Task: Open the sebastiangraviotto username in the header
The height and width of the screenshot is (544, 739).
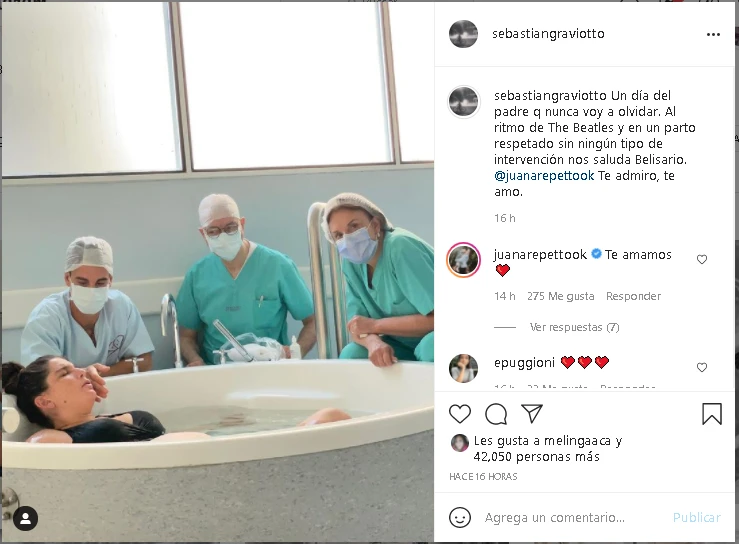Action: 548,34
